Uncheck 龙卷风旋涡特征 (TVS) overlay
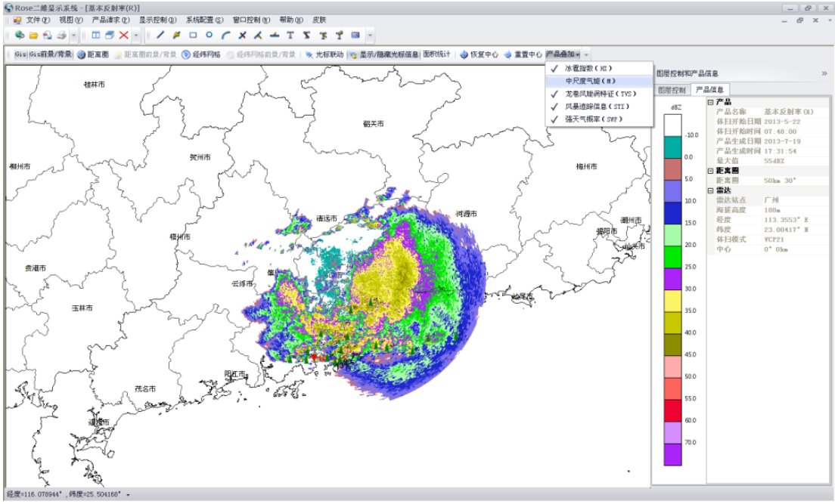The image size is (835, 504). tap(599, 94)
